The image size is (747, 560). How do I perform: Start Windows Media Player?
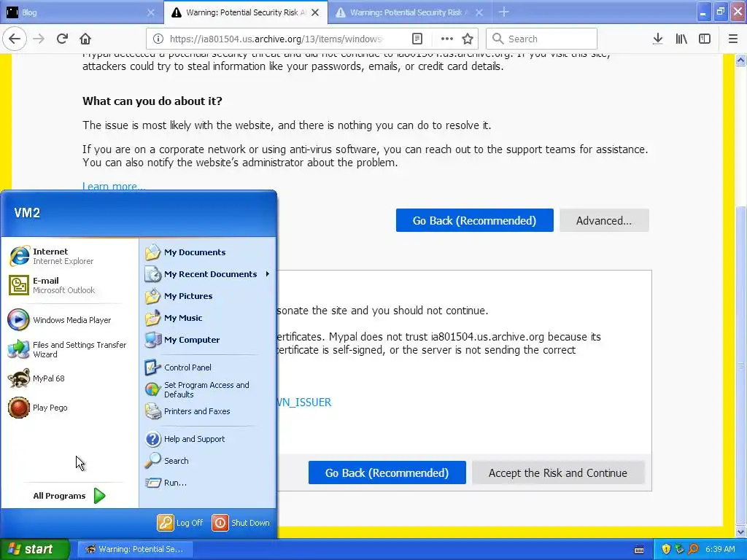69,320
